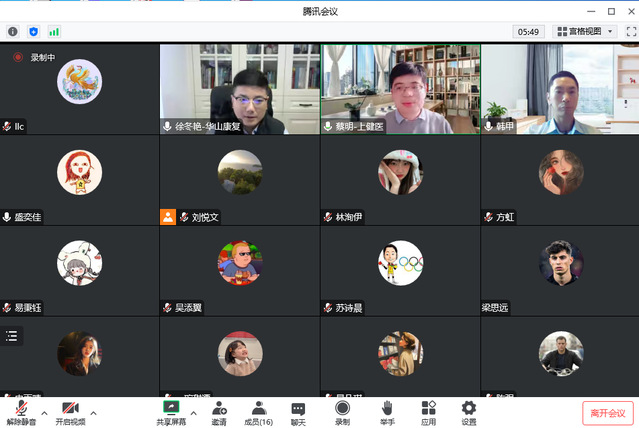This screenshot has height=428, width=639.
Task: Open the 邀请 invite icon
Action: 218,412
